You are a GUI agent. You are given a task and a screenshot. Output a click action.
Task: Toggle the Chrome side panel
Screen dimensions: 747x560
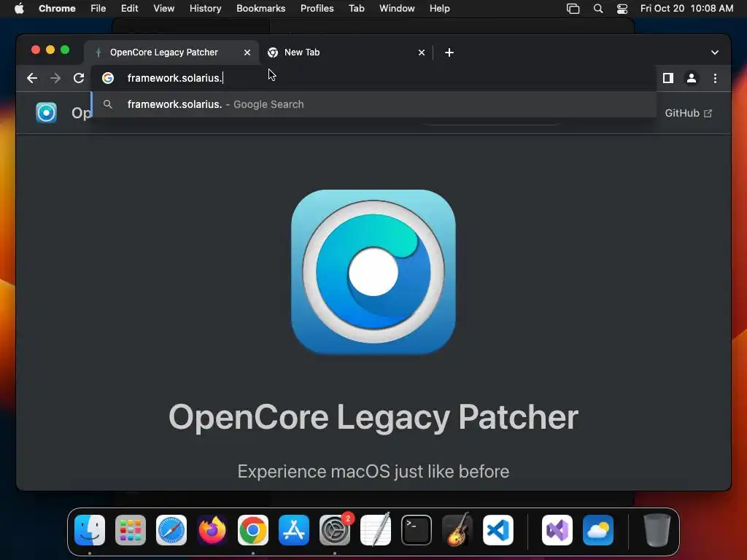tap(668, 78)
